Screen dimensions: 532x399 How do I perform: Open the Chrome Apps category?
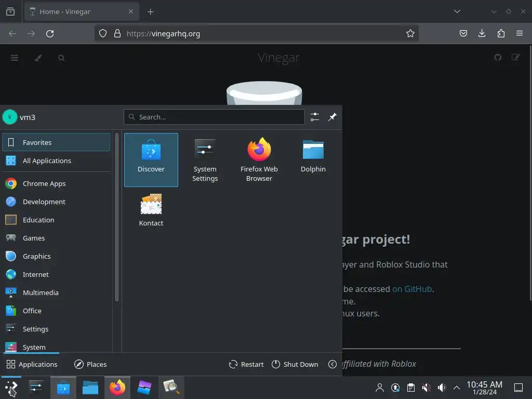click(x=56, y=183)
